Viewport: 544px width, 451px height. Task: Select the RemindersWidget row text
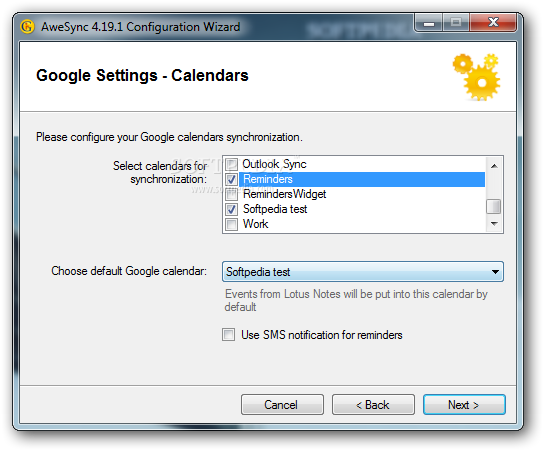[x=284, y=194]
